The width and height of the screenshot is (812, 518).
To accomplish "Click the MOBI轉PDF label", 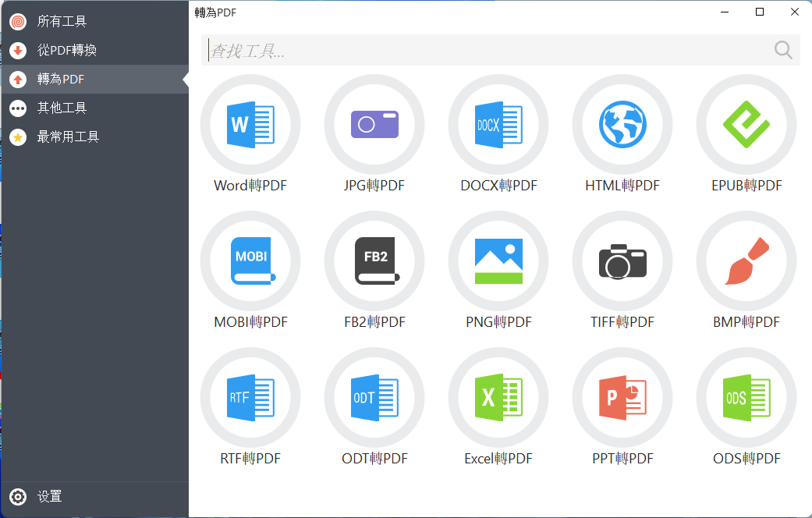I will (x=250, y=322).
